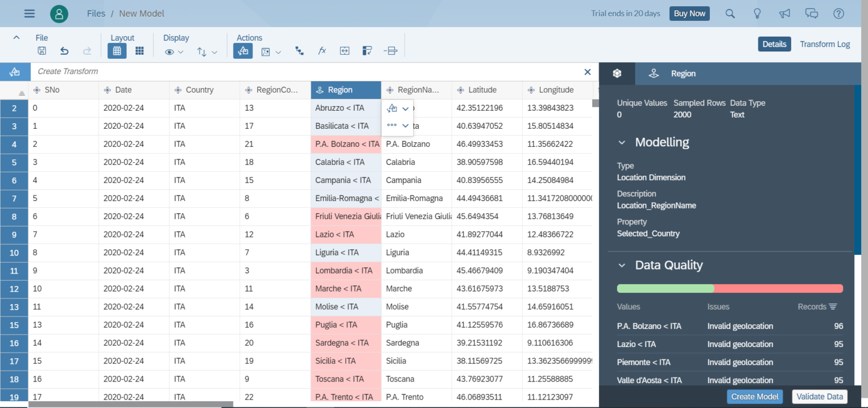Switch to card layout view

[140, 51]
